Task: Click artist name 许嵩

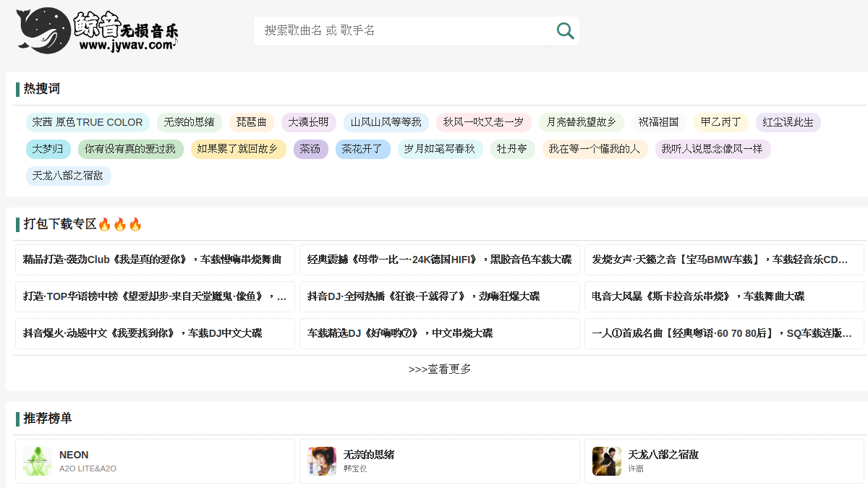Action: pyautogui.click(x=637, y=468)
